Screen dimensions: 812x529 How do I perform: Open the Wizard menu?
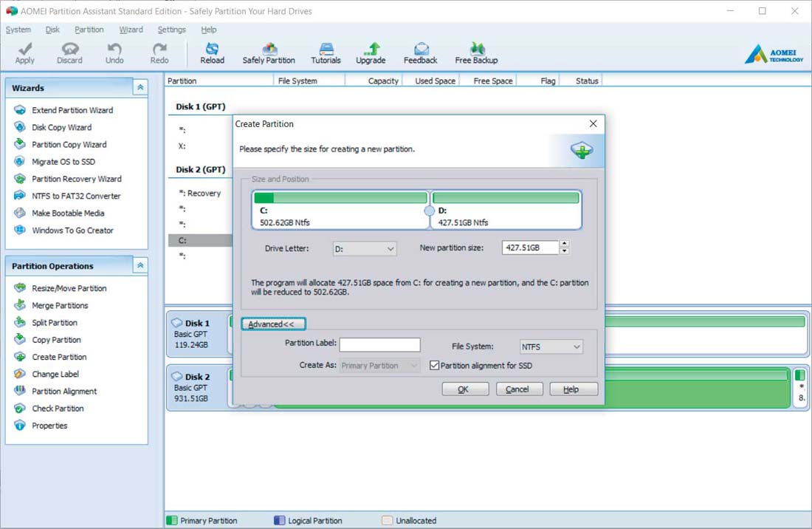[131, 30]
